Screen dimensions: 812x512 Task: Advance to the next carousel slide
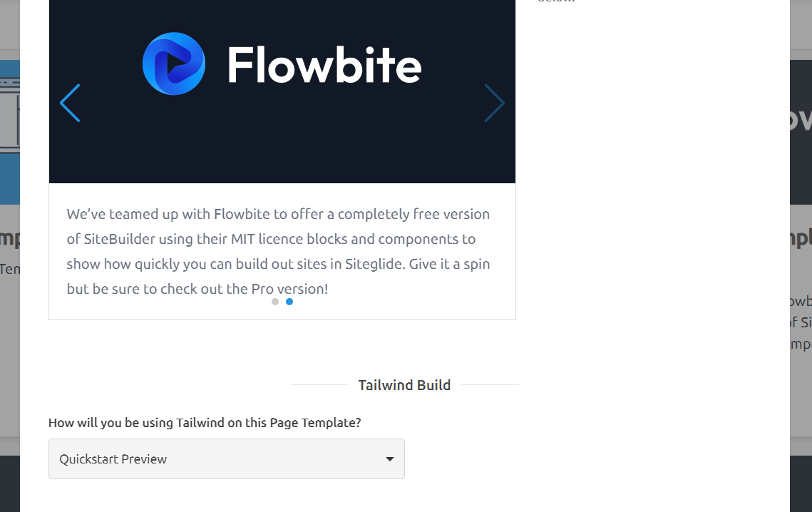(494, 103)
